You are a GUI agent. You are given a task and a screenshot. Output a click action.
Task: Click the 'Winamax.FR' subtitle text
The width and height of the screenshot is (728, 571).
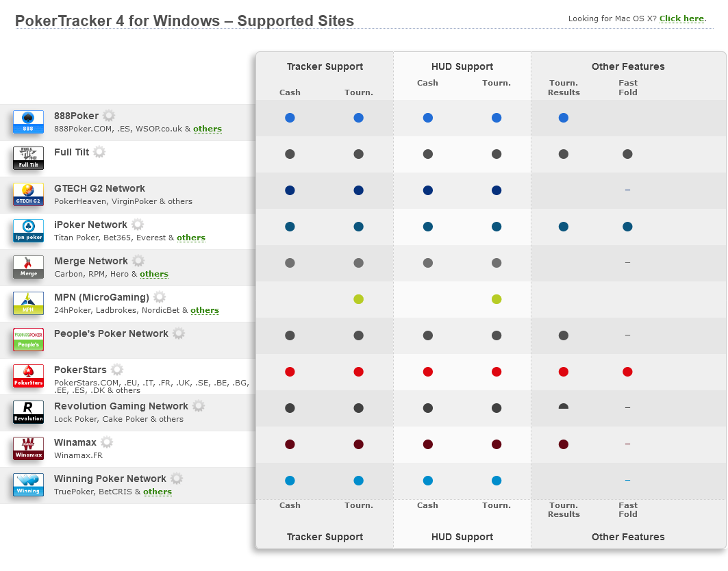(79, 455)
